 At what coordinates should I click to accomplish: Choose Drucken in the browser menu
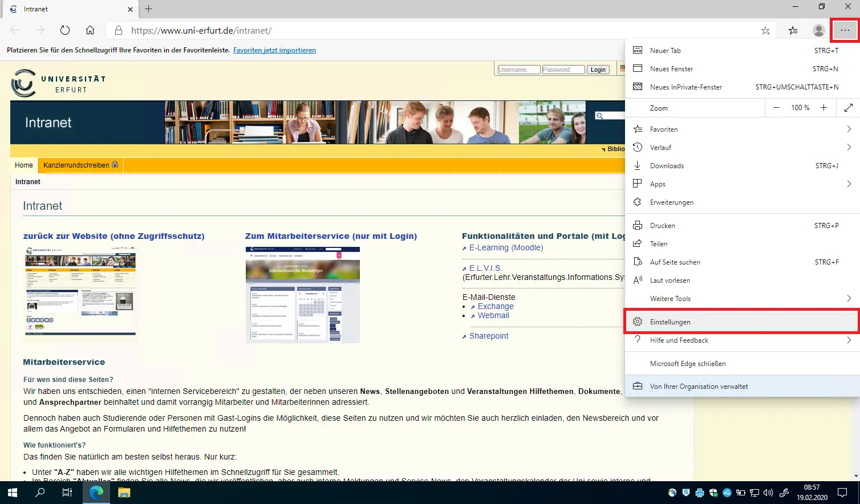[662, 226]
